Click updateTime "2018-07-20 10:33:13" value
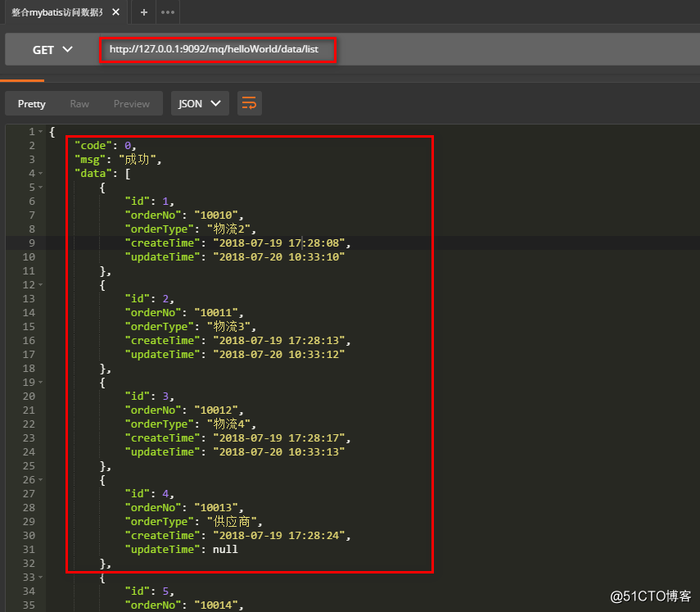Screen dimensions: 700x612 [x=278, y=452]
